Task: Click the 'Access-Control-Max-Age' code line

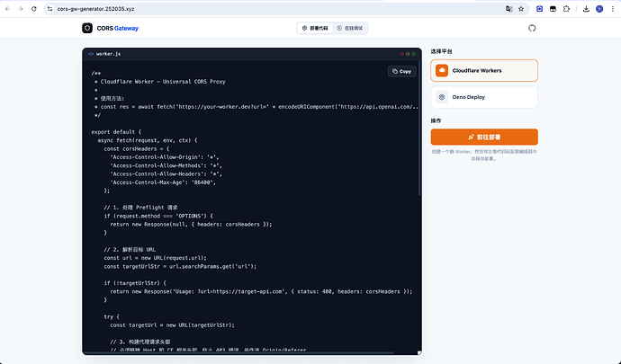Action: [x=163, y=182]
